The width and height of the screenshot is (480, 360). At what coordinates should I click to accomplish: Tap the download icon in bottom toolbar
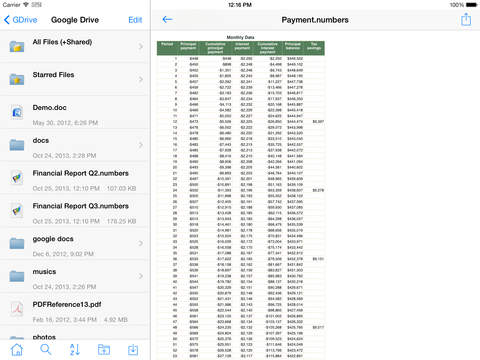[133, 350]
